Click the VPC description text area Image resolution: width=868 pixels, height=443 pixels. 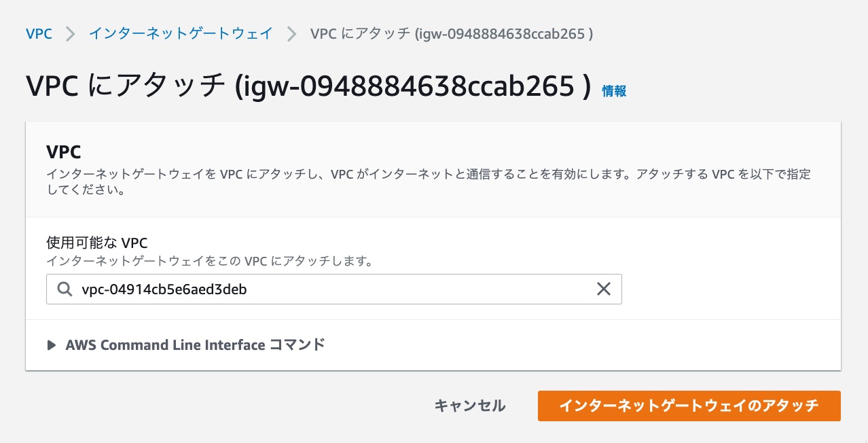(x=428, y=181)
